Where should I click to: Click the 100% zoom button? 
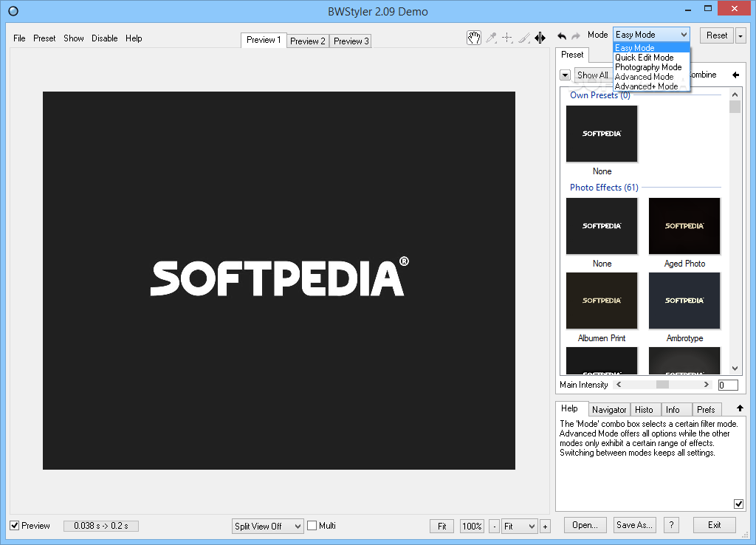click(472, 527)
